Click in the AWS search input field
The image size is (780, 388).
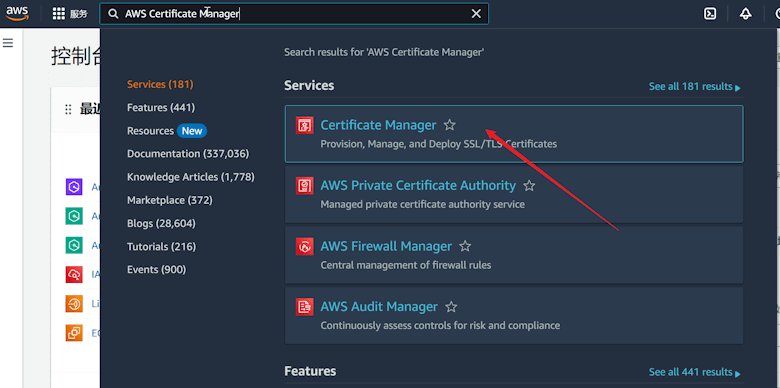[x=293, y=14]
